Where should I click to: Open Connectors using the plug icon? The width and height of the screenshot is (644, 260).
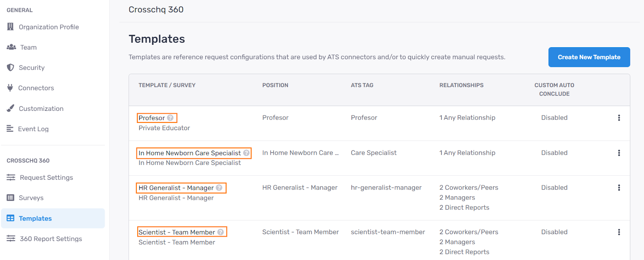tap(11, 88)
